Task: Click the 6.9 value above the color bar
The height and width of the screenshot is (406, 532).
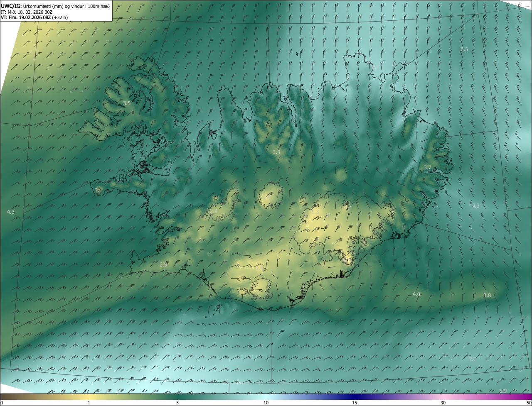Action: click(503, 391)
